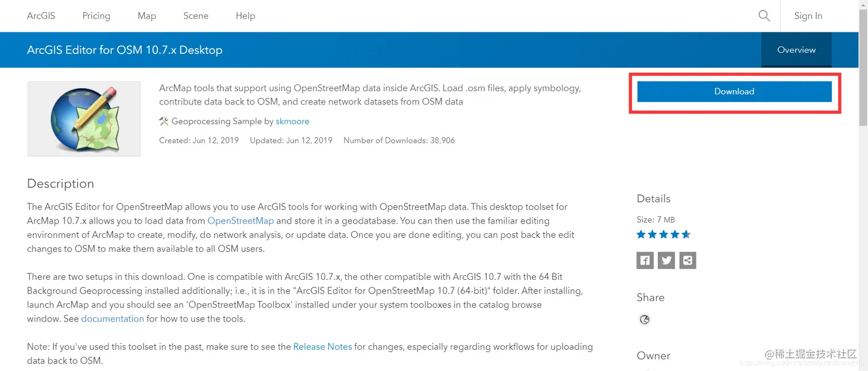Open the Pricing page
Screen dimensions: 868x371
click(96, 15)
